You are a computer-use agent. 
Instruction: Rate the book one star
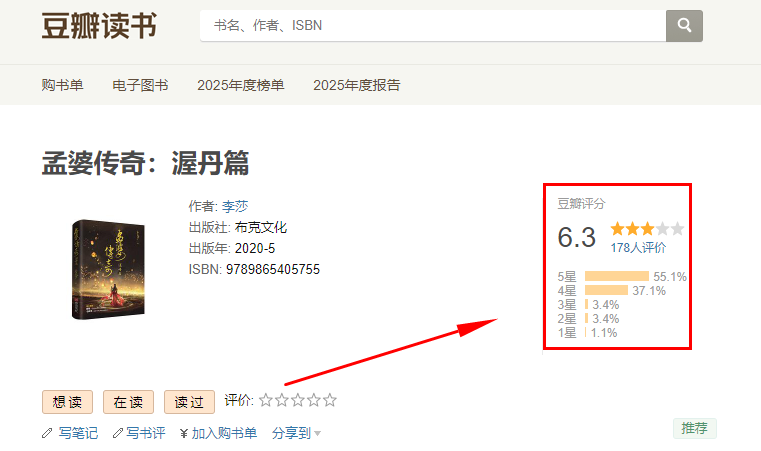click(x=266, y=401)
